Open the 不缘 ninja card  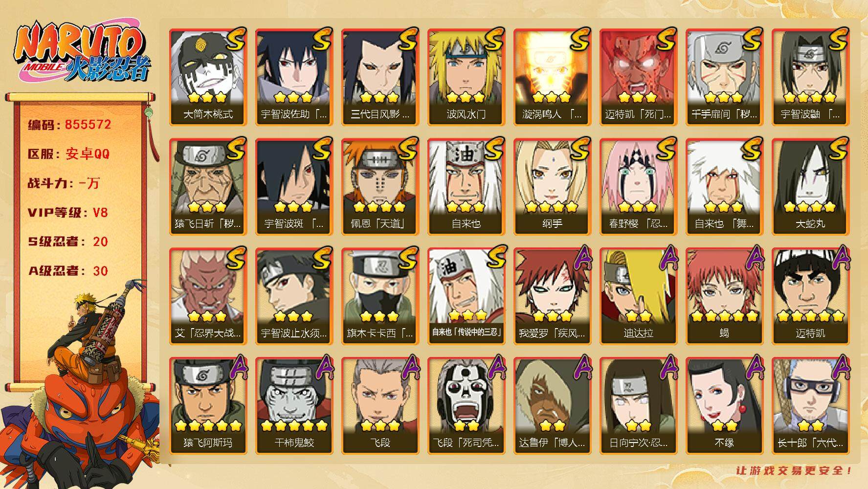click(725, 405)
